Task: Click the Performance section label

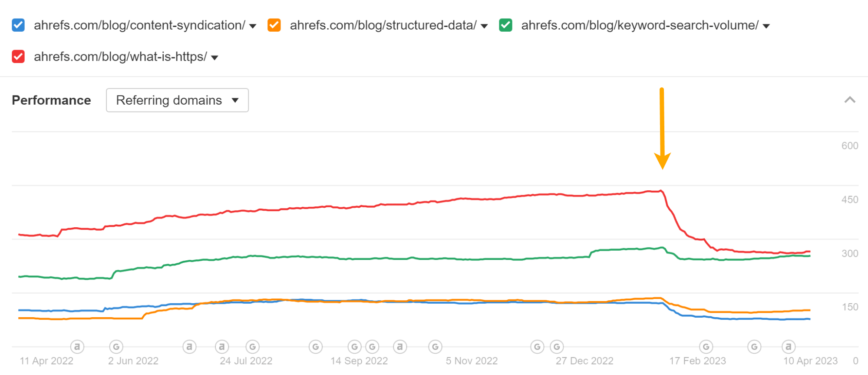Action: pyautogui.click(x=51, y=100)
